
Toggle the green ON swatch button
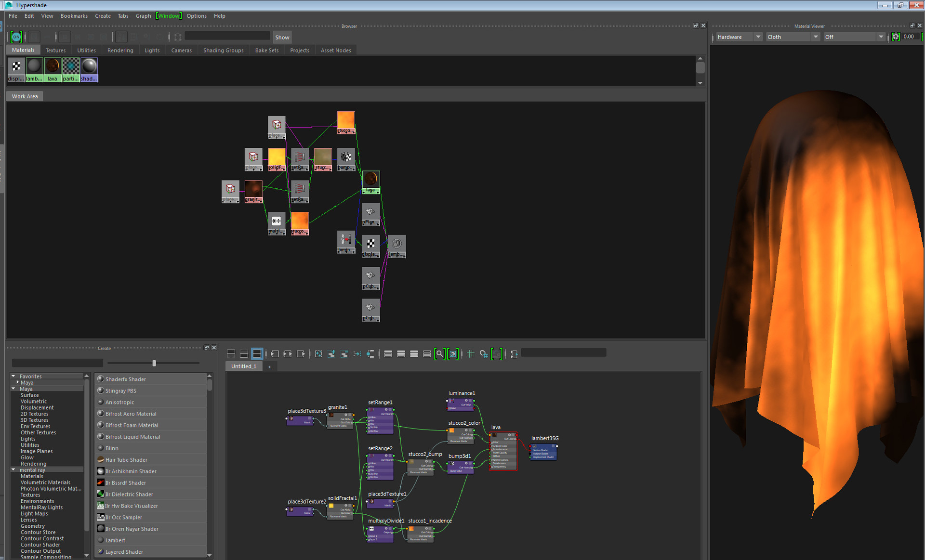click(x=16, y=37)
